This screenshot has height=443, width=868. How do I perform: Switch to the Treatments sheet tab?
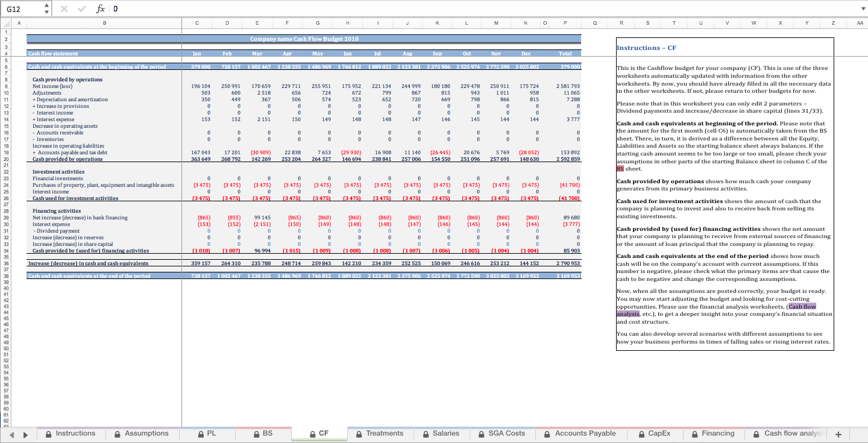380,433
